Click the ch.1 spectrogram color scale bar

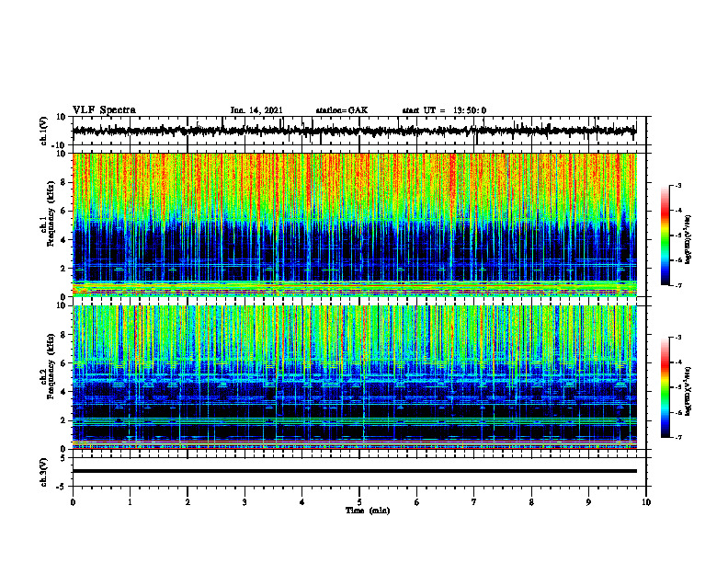tap(665, 236)
